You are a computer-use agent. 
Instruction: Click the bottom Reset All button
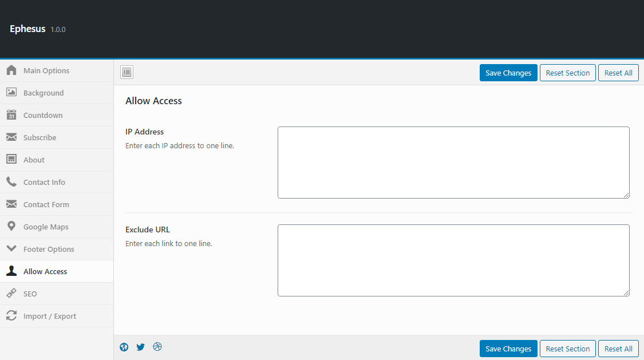pyautogui.click(x=618, y=349)
